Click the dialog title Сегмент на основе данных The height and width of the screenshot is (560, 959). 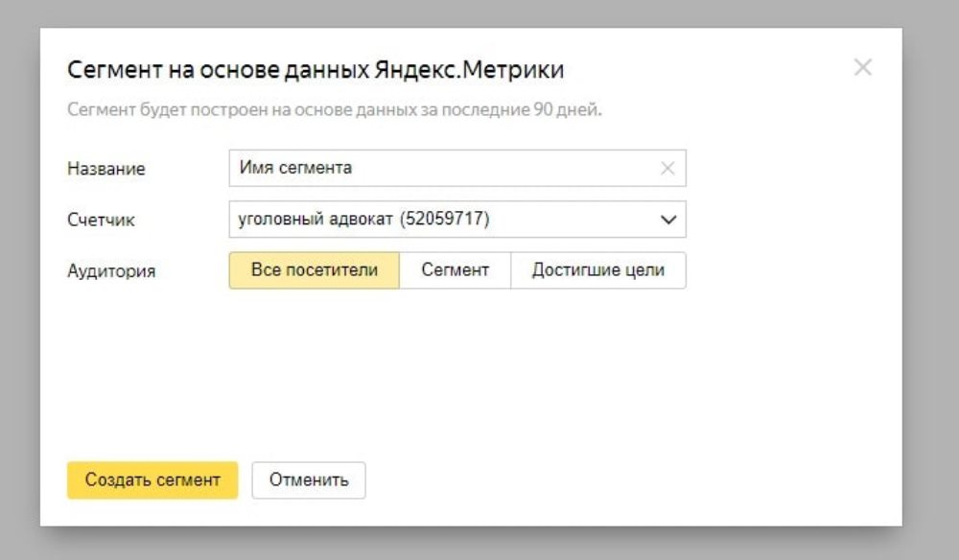point(316,68)
